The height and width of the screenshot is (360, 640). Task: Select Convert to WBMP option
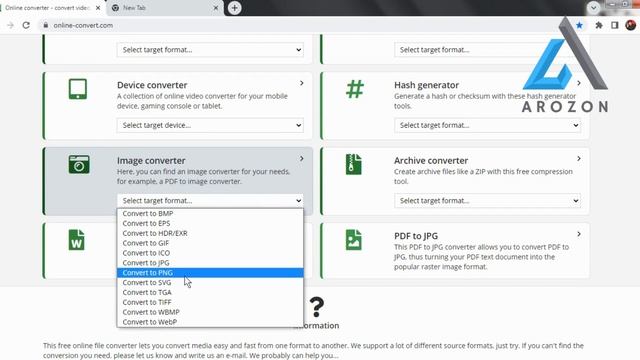(210, 312)
